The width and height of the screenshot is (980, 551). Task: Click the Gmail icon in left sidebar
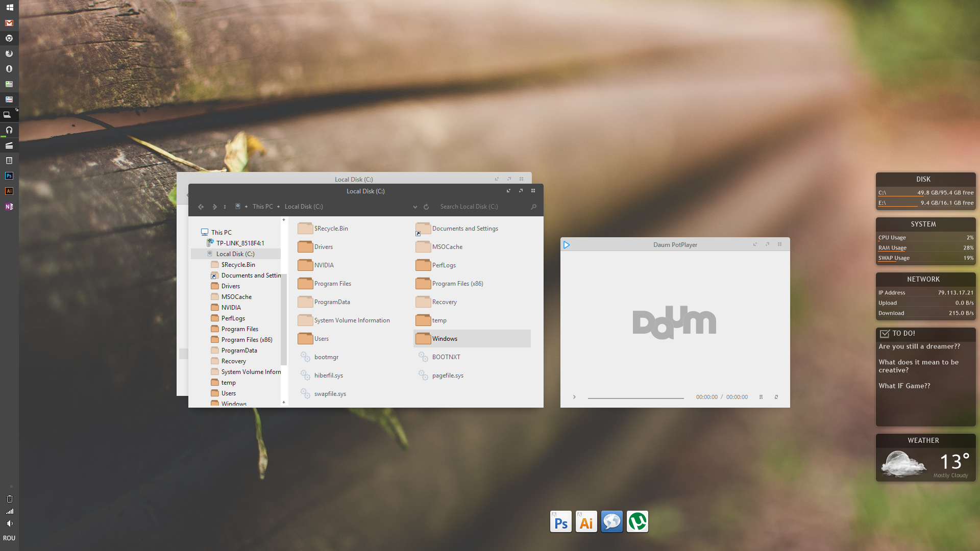(x=8, y=22)
